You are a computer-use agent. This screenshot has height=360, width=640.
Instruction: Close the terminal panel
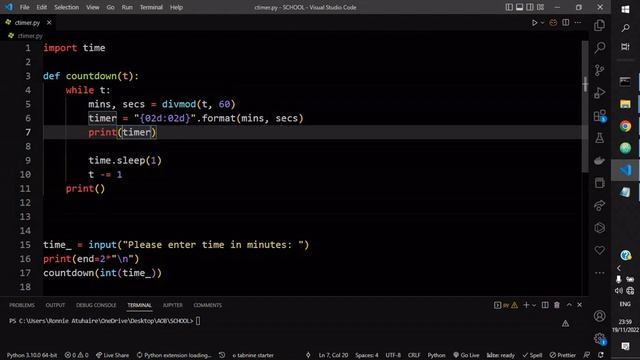[x=580, y=305]
